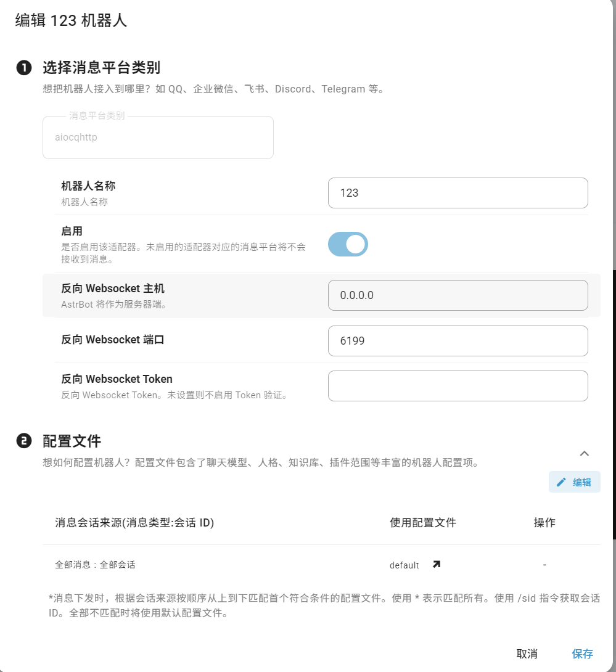Click the 操作 column header

coord(544,523)
